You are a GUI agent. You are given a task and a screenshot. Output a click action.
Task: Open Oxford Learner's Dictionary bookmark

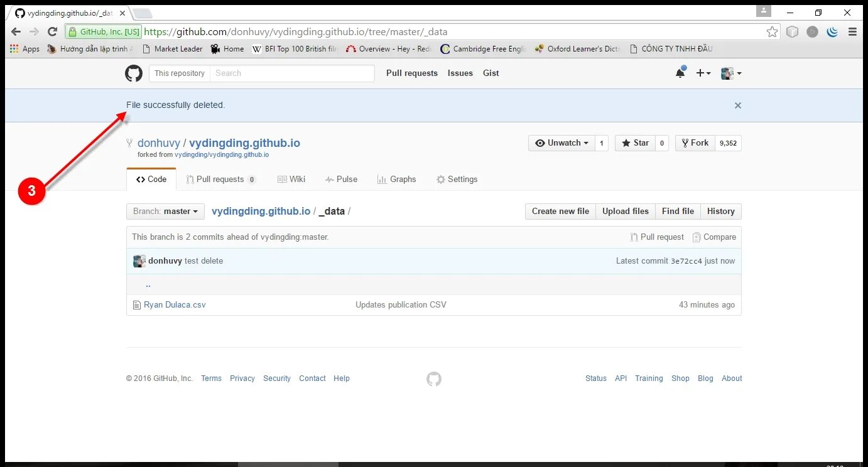pyautogui.click(x=577, y=49)
